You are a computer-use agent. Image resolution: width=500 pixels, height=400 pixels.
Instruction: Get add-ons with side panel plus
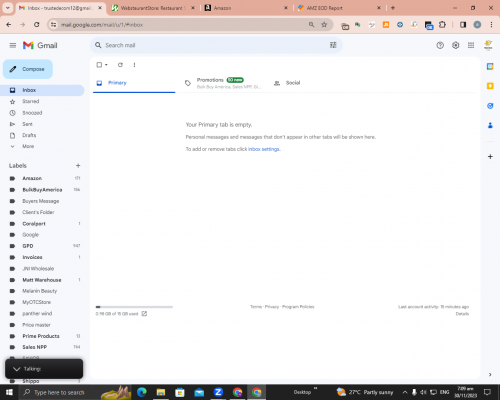[x=490, y=156]
